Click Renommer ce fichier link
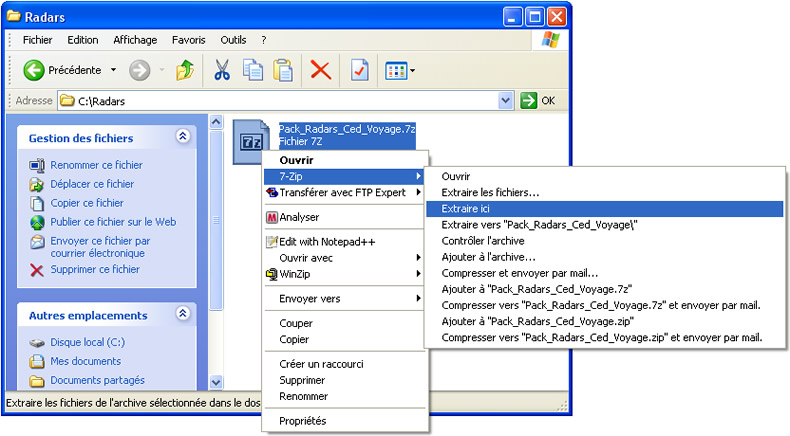The image size is (790, 436). point(96,165)
